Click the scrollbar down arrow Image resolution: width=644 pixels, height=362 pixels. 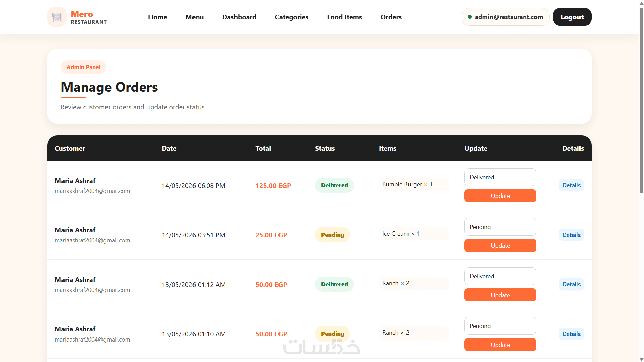[x=641, y=359]
